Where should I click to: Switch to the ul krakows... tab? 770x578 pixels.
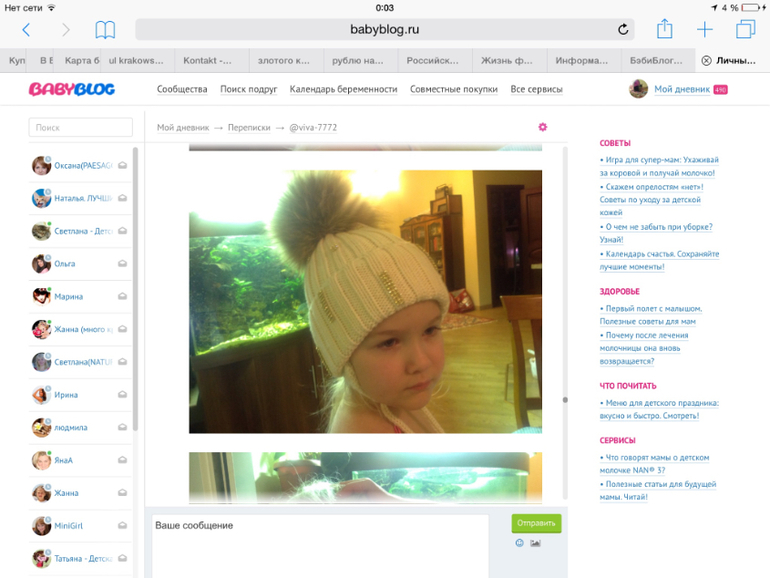coord(136,60)
